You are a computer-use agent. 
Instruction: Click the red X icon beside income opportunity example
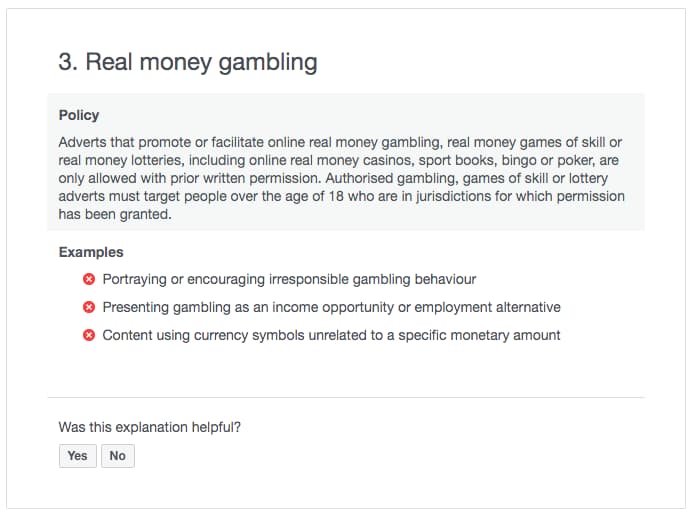pyautogui.click(x=89, y=307)
